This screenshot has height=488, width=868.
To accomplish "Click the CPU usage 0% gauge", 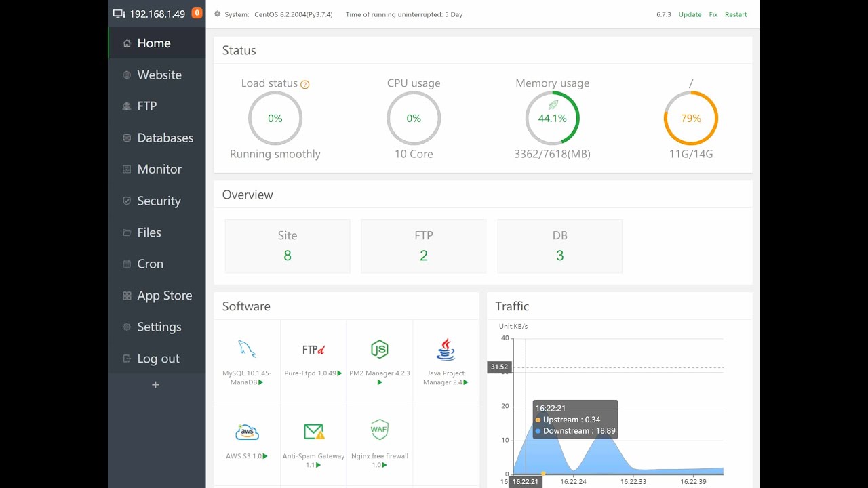I will (x=414, y=118).
